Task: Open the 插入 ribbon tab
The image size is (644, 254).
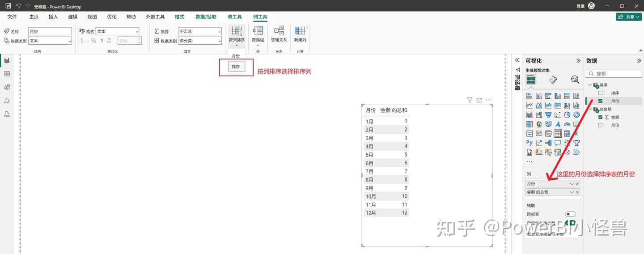Action: [53, 17]
